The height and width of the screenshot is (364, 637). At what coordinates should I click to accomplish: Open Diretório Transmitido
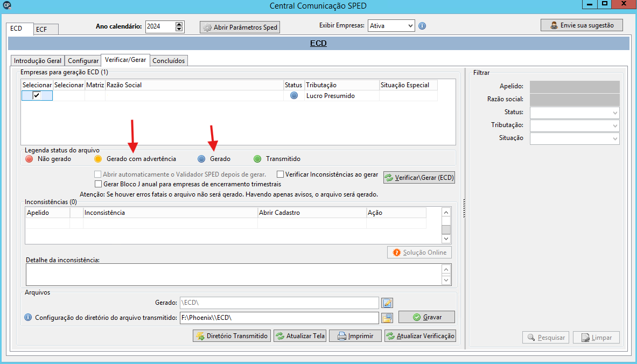[x=232, y=336]
